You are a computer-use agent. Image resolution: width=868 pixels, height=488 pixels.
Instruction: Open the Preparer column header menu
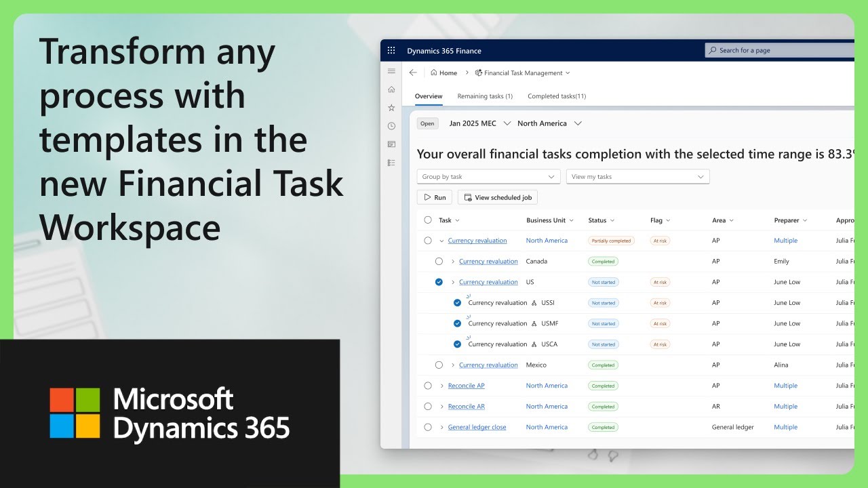[x=805, y=220]
